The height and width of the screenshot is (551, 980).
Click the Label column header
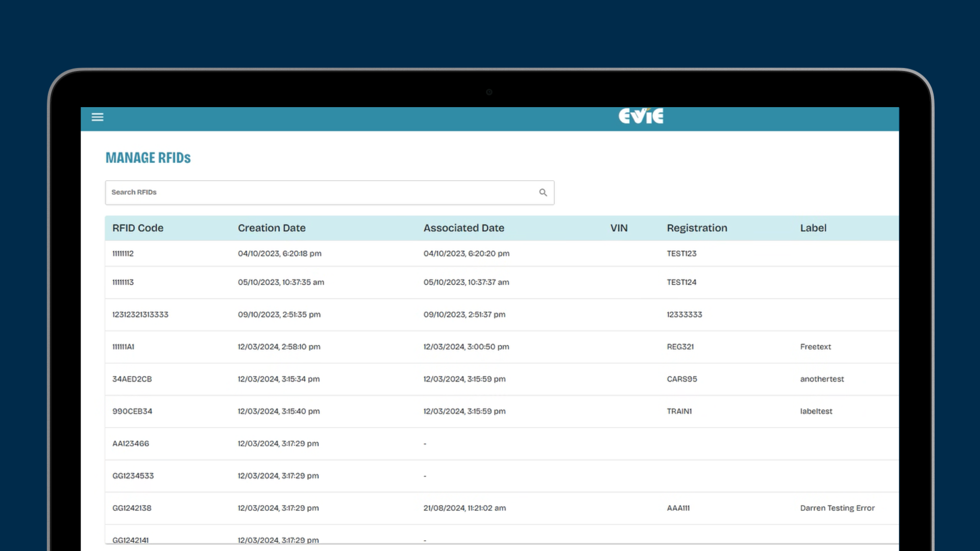[x=813, y=228]
